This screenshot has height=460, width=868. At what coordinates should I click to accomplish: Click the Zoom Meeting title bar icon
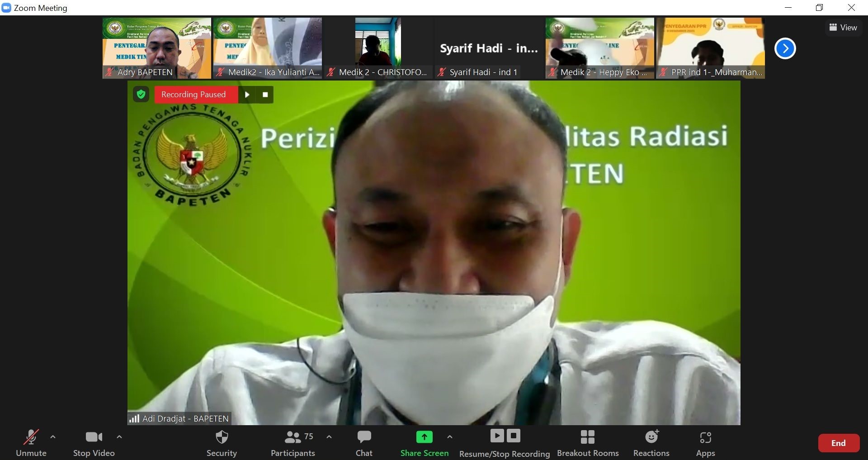(x=6, y=8)
